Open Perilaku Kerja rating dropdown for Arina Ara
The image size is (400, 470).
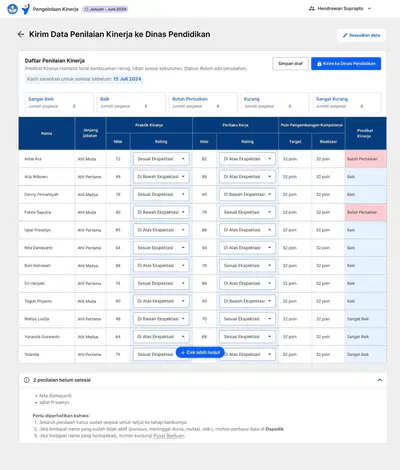(x=247, y=159)
